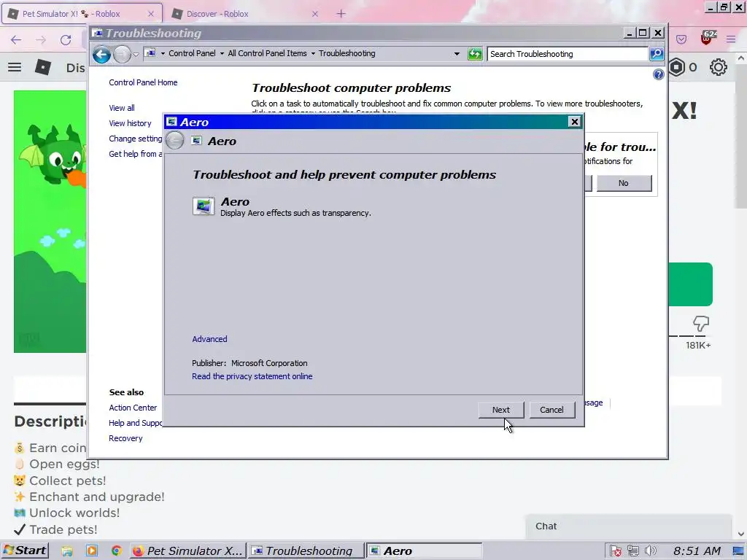Click the Robux hexagon icon
The image size is (747, 560).
pyautogui.click(x=676, y=67)
